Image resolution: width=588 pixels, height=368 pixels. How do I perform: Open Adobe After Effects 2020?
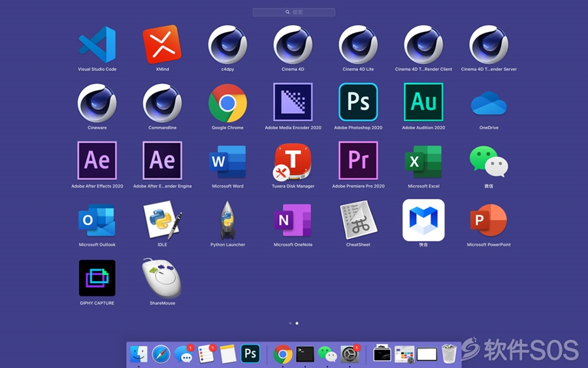click(x=97, y=161)
